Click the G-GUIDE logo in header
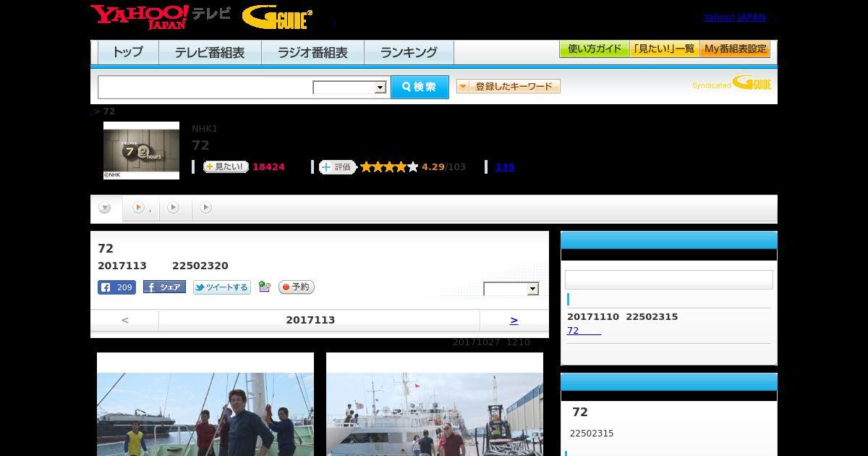This screenshot has height=456, width=868. coord(277,17)
